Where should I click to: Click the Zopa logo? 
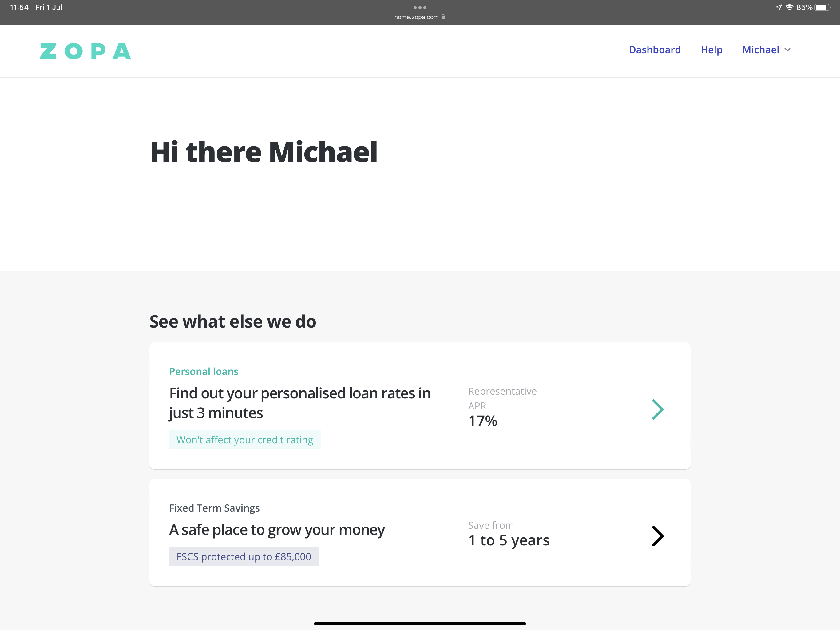pos(85,51)
